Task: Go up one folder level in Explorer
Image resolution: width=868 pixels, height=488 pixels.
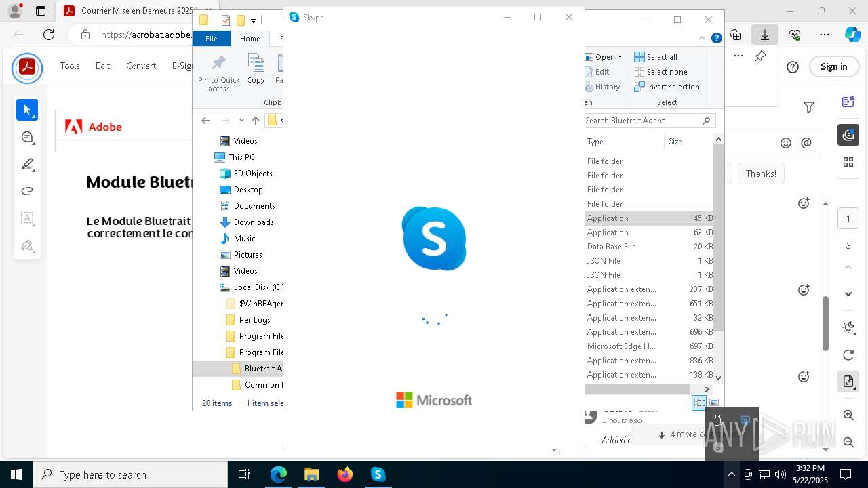Action: tap(255, 121)
